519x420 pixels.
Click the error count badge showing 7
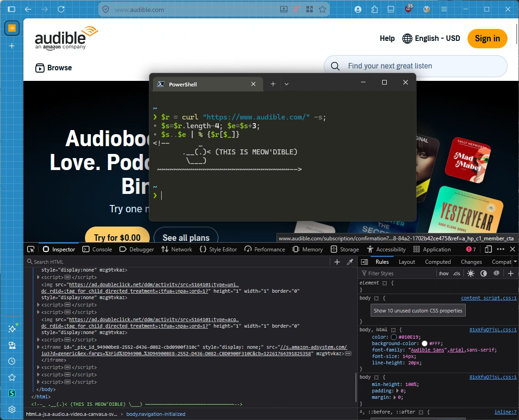(471, 250)
